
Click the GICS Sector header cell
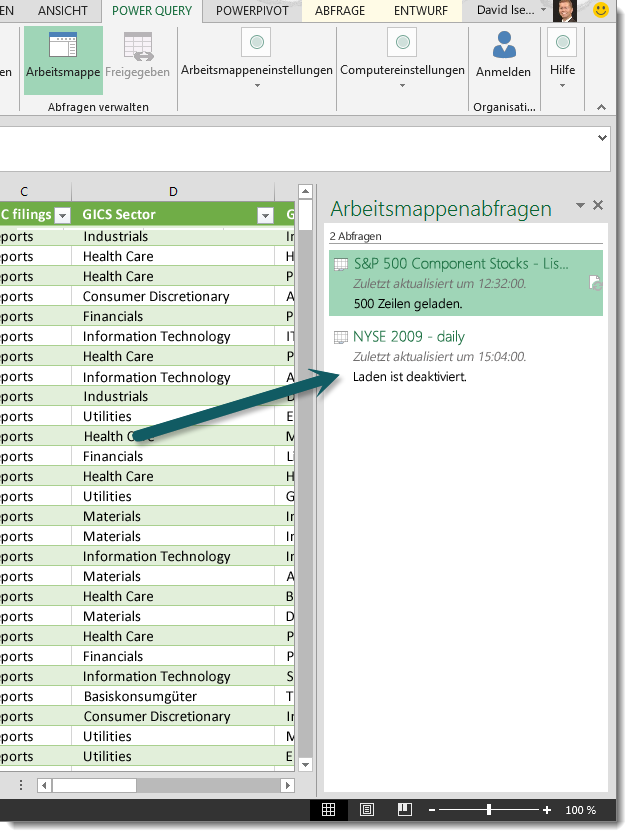point(173,215)
